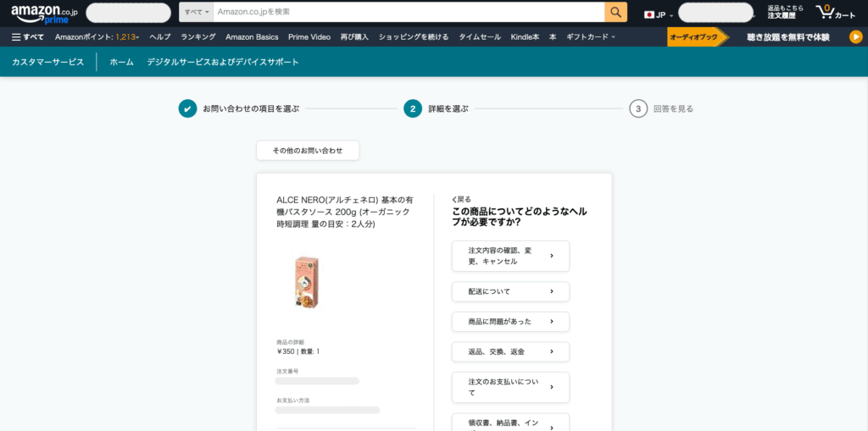Click お問い合わせの項目を選ぶ step label
Image resolution: width=868 pixels, height=431 pixels.
pos(251,109)
